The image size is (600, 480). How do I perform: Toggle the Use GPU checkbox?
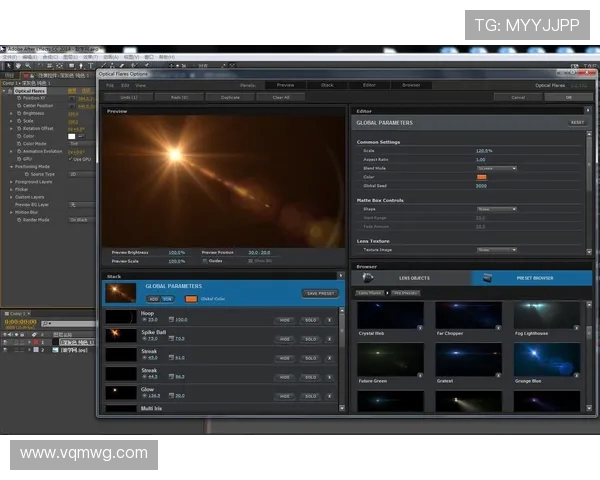[x=70, y=159]
